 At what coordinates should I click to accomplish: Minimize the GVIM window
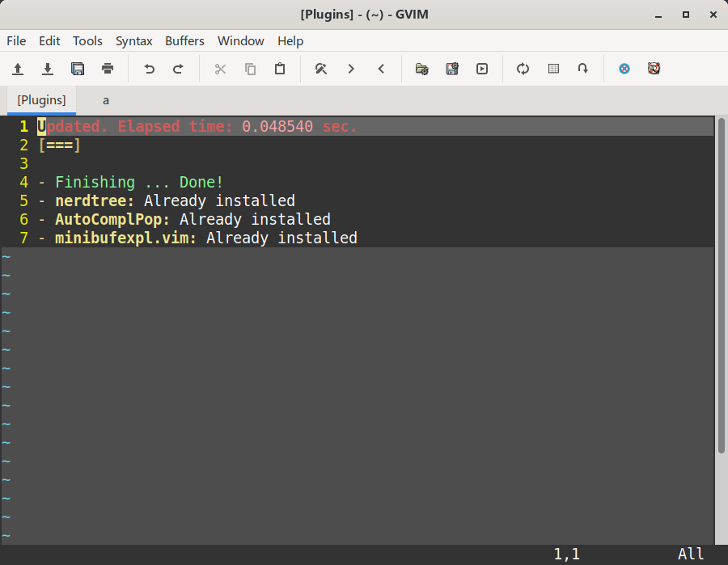pyautogui.click(x=658, y=15)
